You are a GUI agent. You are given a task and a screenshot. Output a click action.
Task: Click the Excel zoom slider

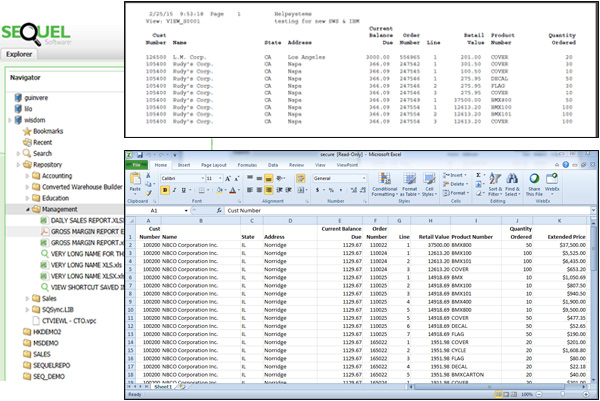coord(562,394)
